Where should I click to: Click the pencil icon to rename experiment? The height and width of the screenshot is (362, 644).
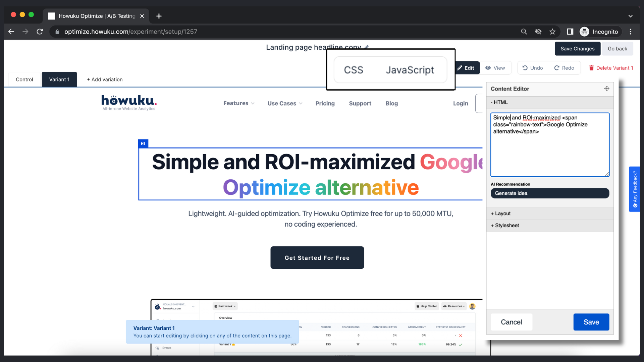(366, 47)
